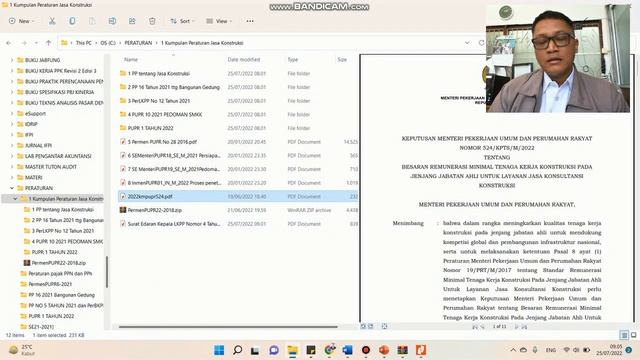
Task: Open recent locations chevron beside Forward
Action: tap(36, 43)
